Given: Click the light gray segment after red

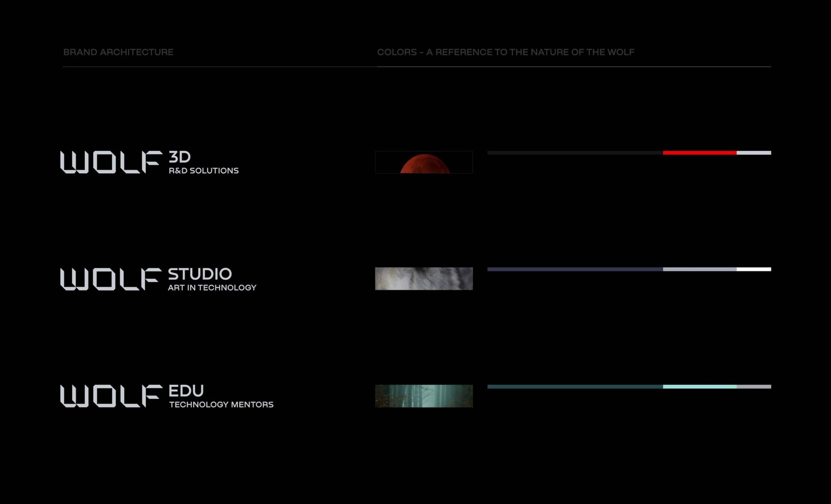Looking at the screenshot, I should click(754, 153).
